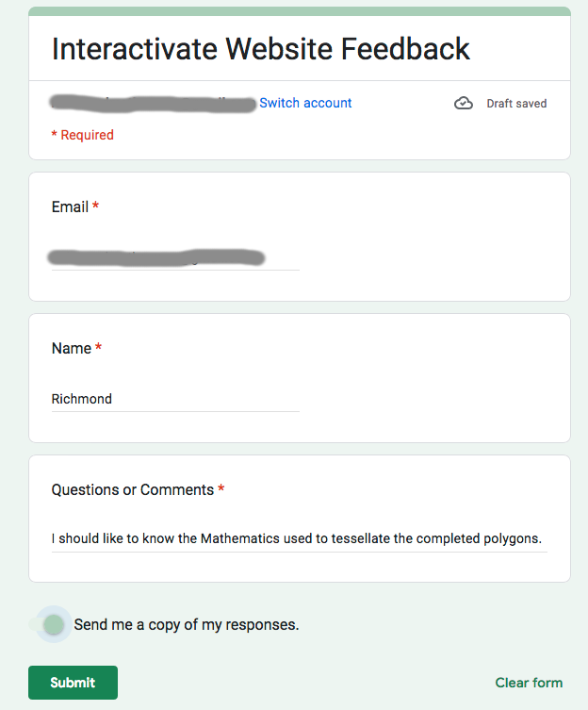Click the Interactivate Website Feedback title
The height and width of the screenshot is (710, 588).
261,49
